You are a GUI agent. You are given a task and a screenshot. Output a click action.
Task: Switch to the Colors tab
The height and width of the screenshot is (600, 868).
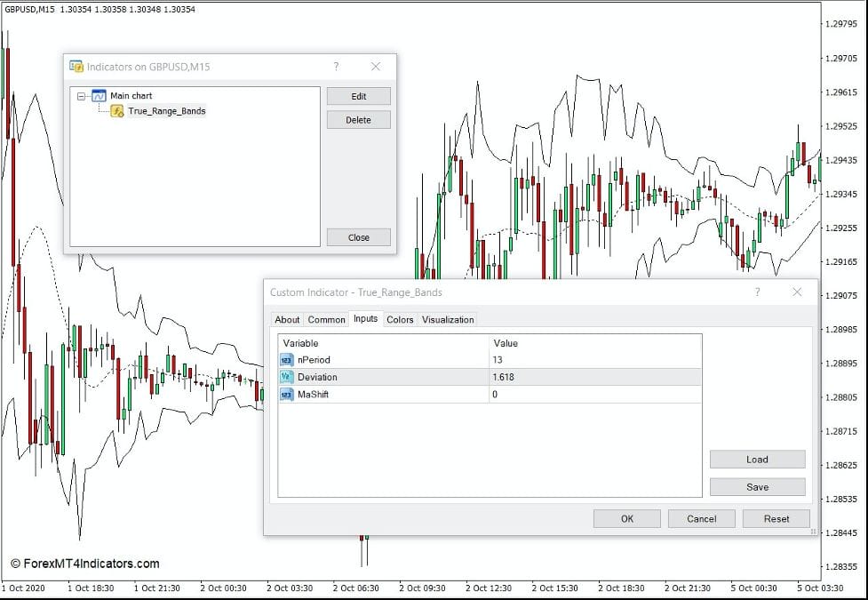pos(399,319)
